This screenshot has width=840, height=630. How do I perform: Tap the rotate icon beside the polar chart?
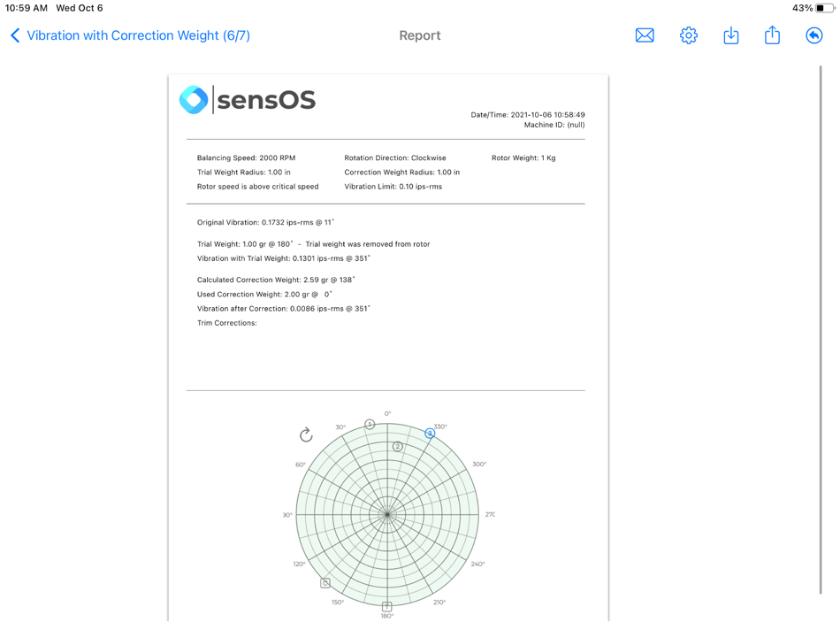click(x=306, y=436)
